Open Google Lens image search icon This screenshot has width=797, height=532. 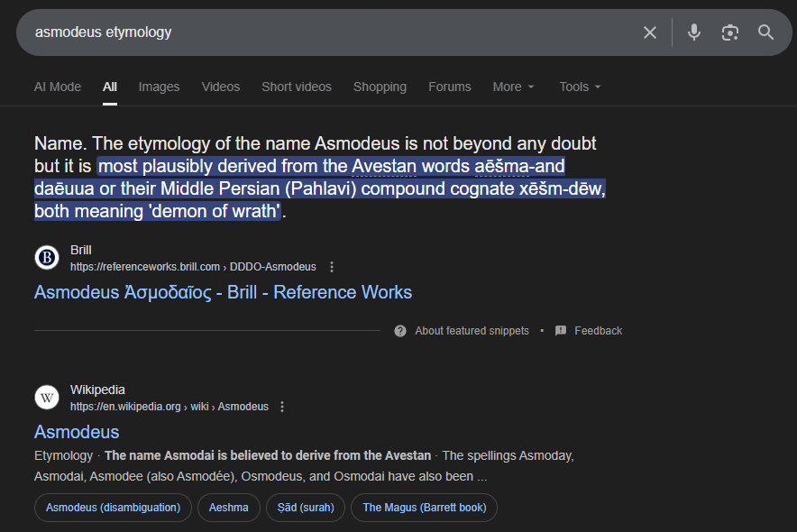click(x=730, y=32)
